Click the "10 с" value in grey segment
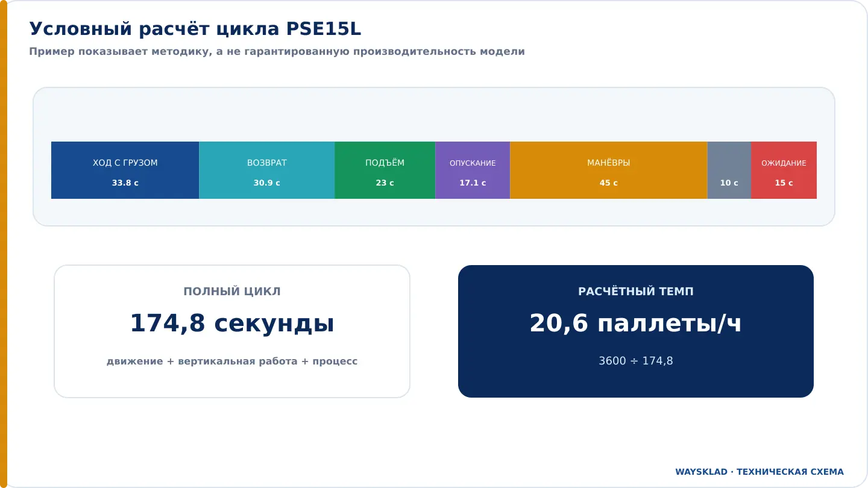This screenshot has width=868, height=488. 729,183
